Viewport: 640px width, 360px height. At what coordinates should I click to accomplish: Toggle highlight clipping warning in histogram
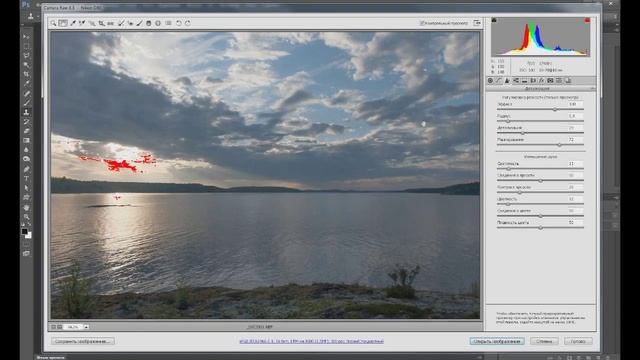click(587, 20)
